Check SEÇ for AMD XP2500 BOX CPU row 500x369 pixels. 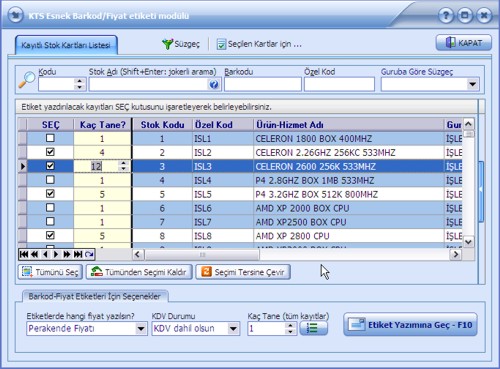[x=50, y=221]
